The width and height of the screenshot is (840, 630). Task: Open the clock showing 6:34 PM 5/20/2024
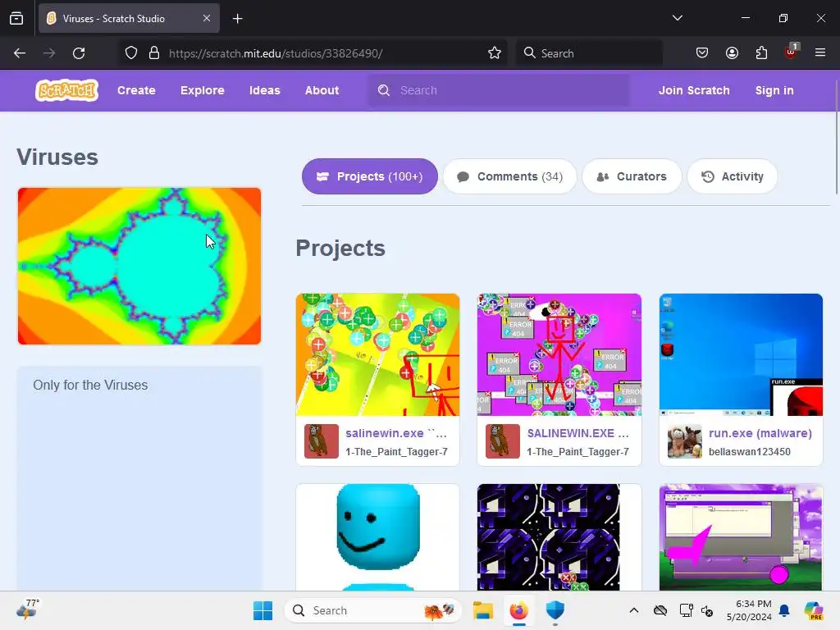[749, 610]
